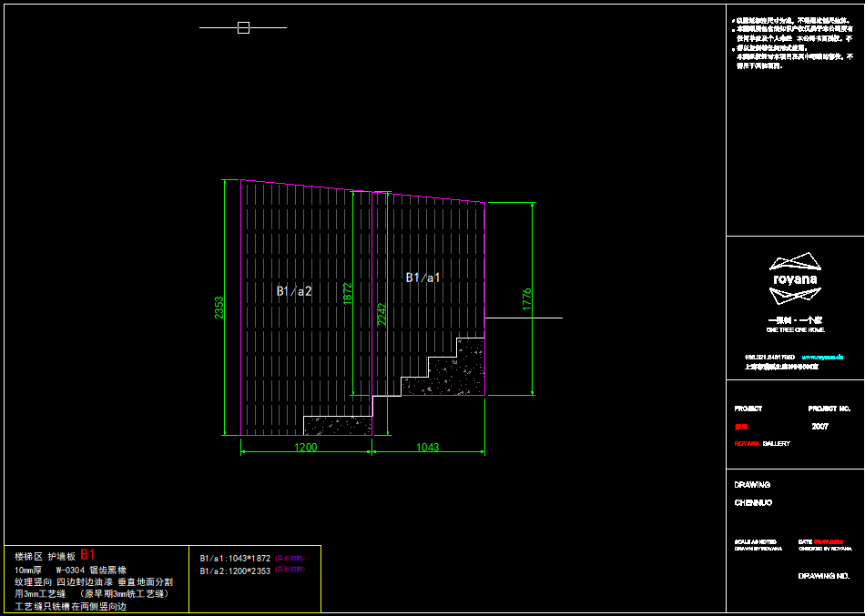
Task: Click the small square symbol at top
Action: pyautogui.click(x=243, y=28)
